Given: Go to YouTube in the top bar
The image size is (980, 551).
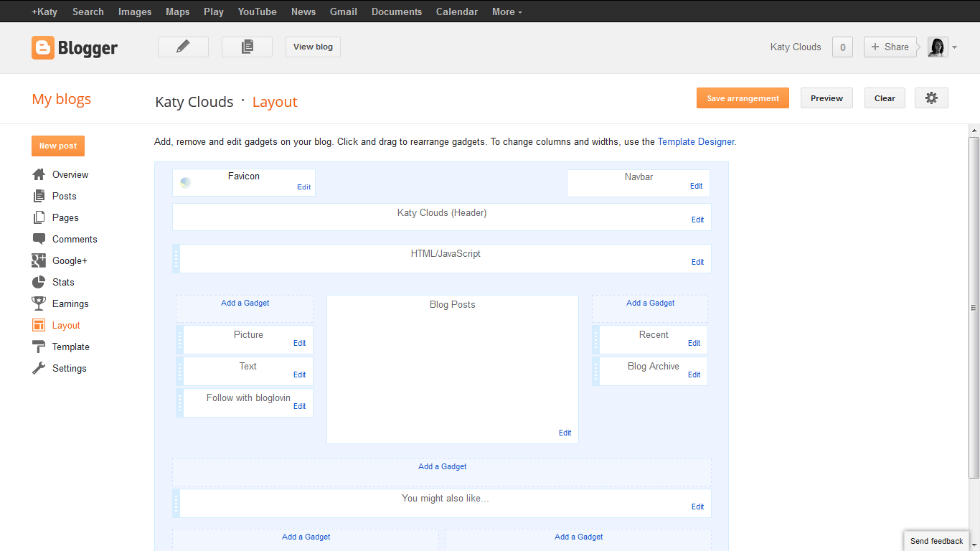Looking at the screenshot, I should point(257,11).
